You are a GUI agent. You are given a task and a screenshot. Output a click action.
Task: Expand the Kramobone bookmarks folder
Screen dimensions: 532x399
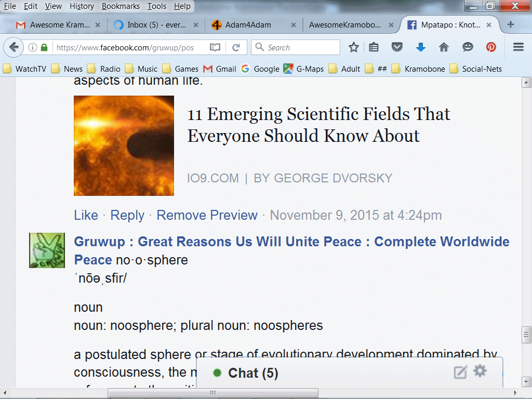pyautogui.click(x=418, y=69)
